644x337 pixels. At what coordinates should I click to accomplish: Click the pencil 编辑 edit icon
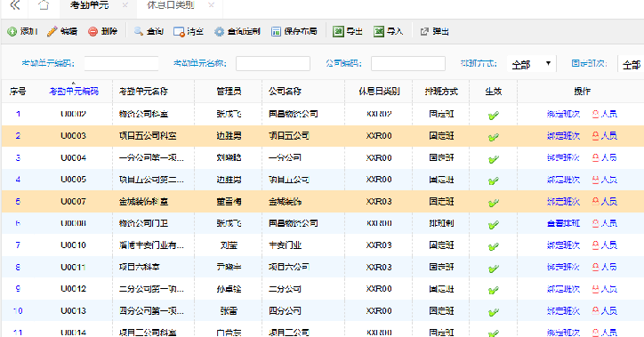point(52,32)
